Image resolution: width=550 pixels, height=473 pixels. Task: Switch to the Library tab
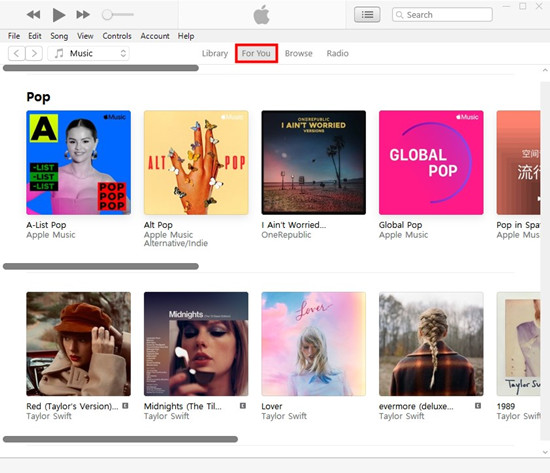tap(215, 53)
